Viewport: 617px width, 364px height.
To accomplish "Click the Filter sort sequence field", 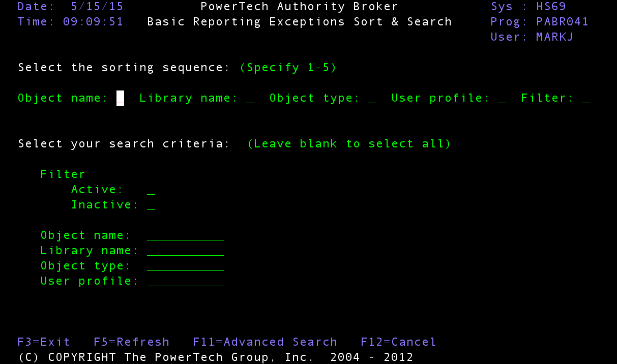I will pos(586,98).
